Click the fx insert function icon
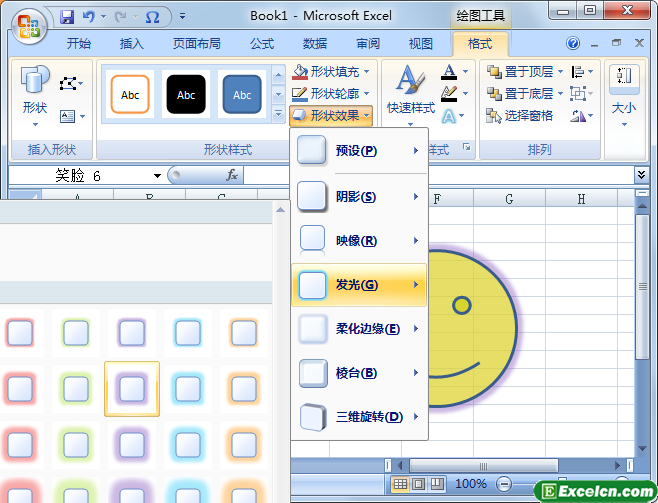The height and width of the screenshot is (503, 658). (231, 175)
